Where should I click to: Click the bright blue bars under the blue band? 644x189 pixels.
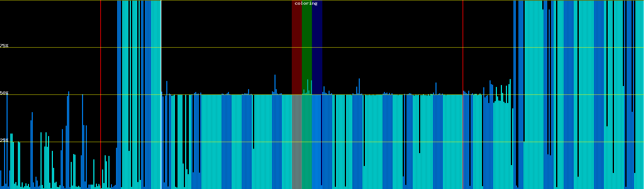[317, 142]
